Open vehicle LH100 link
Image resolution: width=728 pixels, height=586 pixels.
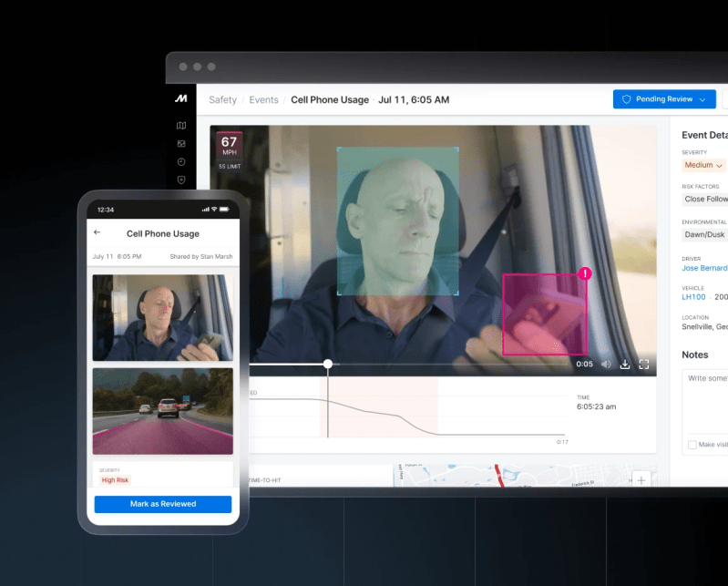[x=693, y=297]
